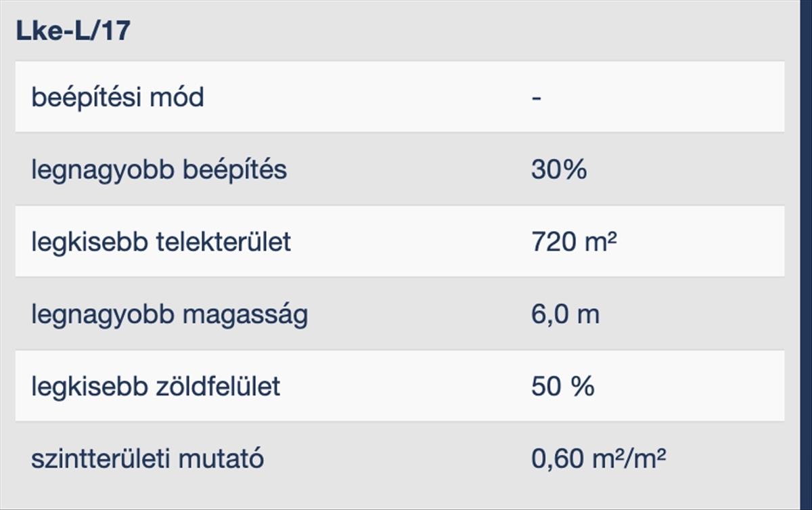
Task: Select the legkisebb zöldfelület label
Action: [156, 387]
